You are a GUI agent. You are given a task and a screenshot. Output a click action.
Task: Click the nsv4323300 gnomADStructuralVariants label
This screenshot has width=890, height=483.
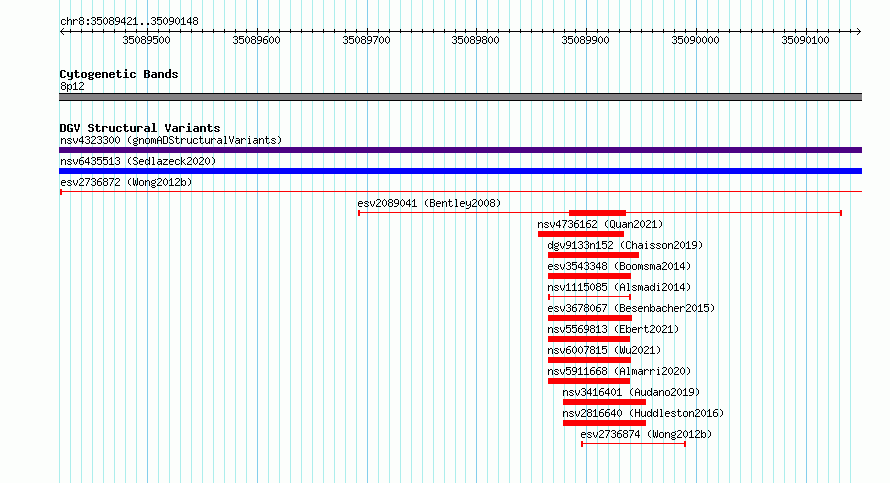coord(171,140)
